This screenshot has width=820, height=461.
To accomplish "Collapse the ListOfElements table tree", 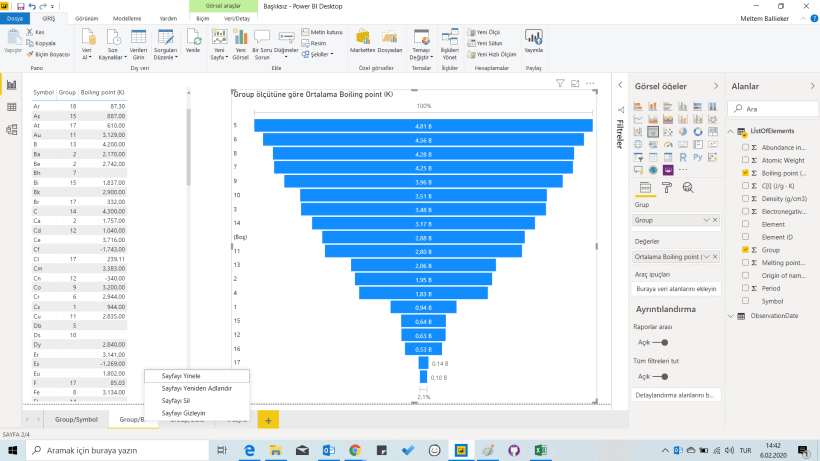I will point(732,133).
